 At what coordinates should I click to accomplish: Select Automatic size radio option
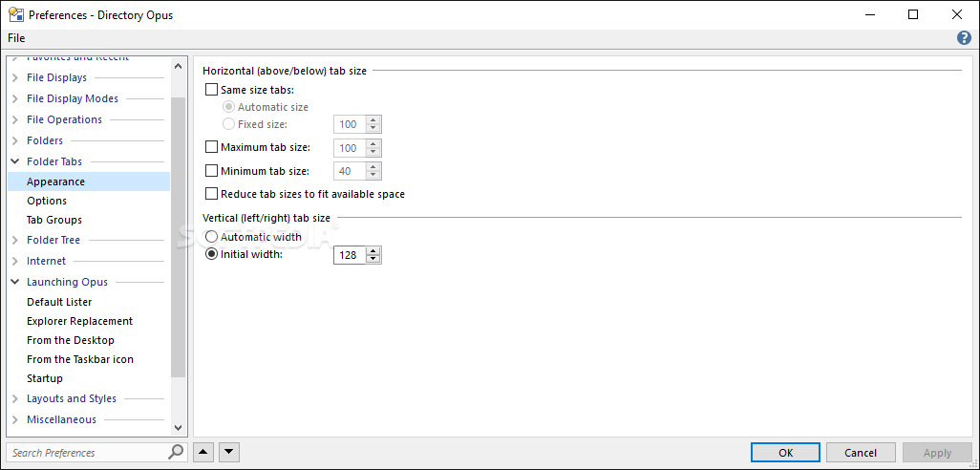[x=228, y=107]
